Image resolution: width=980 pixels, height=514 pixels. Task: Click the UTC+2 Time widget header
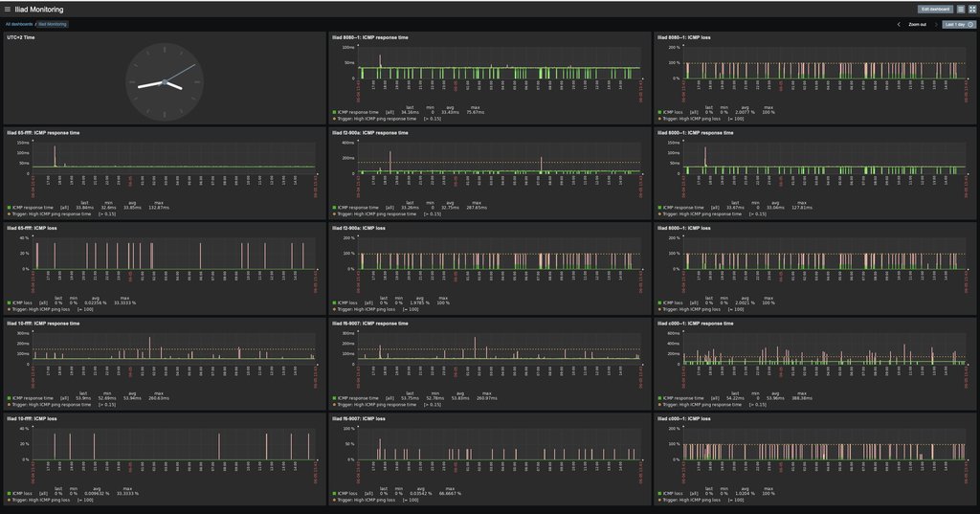(x=21, y=37)
